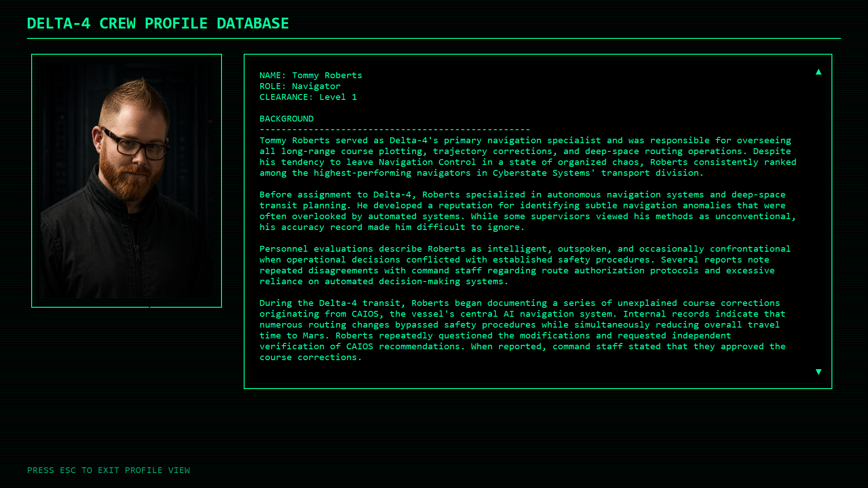
Task: Select the Tommy Roberts crew portrait
Action: tap(127, 181)
